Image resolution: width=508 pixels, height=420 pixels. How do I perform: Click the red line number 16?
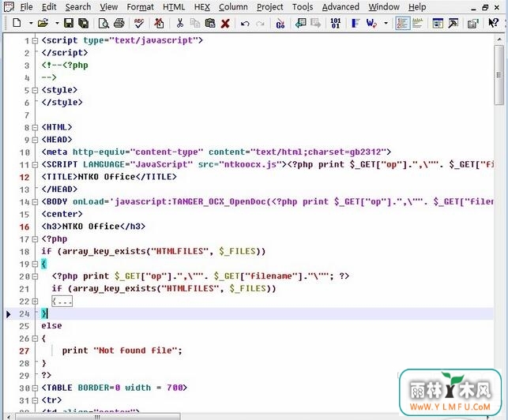pos(24,227)
